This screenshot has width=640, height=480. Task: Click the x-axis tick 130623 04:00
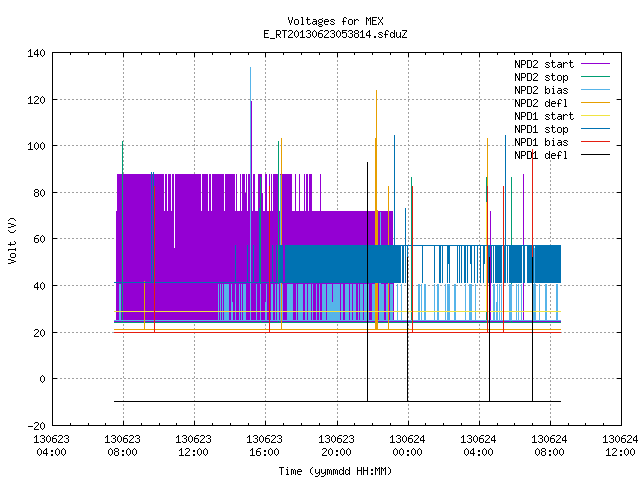point(51,446)
